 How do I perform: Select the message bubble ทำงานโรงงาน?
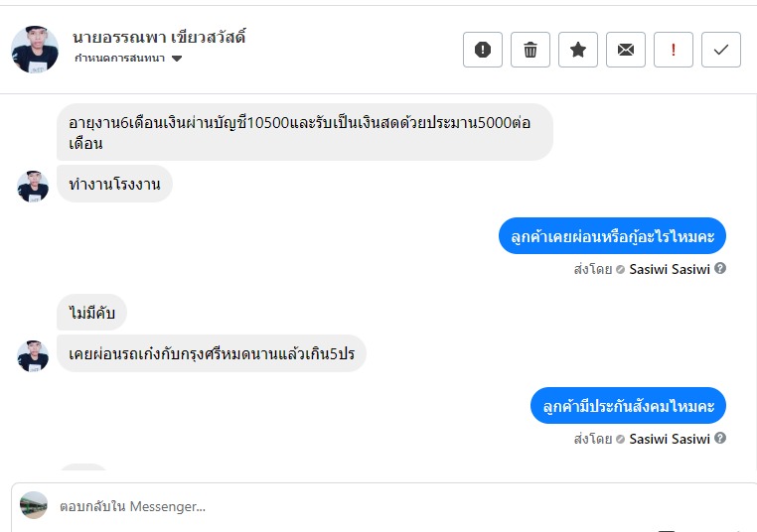tap(114, 185)
